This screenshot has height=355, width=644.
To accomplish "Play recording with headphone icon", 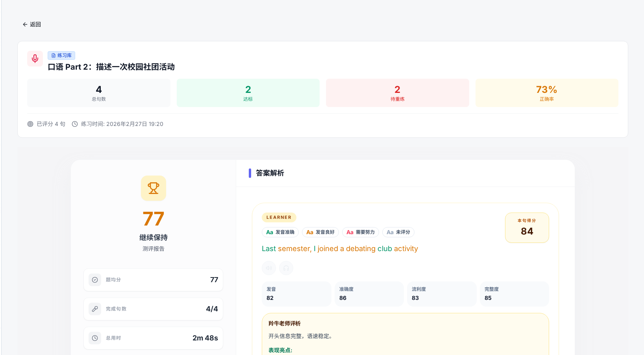I will tap(286, 268).
